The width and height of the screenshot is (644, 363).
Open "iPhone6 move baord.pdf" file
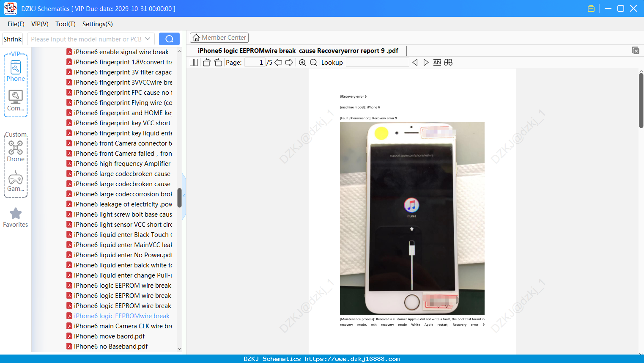coord(106,336)
